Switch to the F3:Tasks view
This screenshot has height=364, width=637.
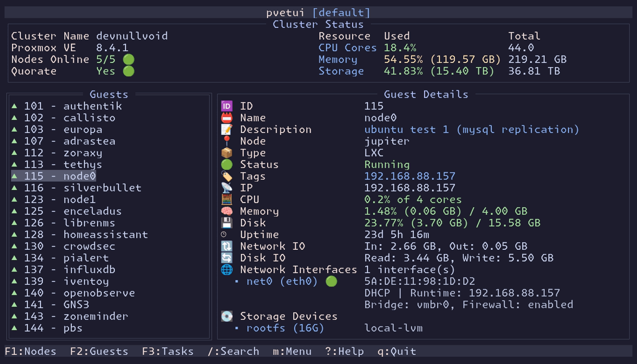(167, 351)
